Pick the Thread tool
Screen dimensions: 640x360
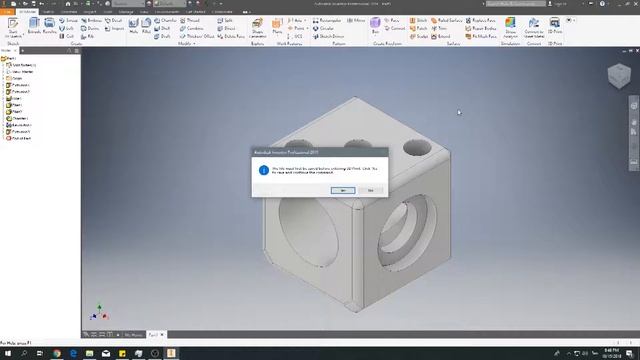click(190, 20)
